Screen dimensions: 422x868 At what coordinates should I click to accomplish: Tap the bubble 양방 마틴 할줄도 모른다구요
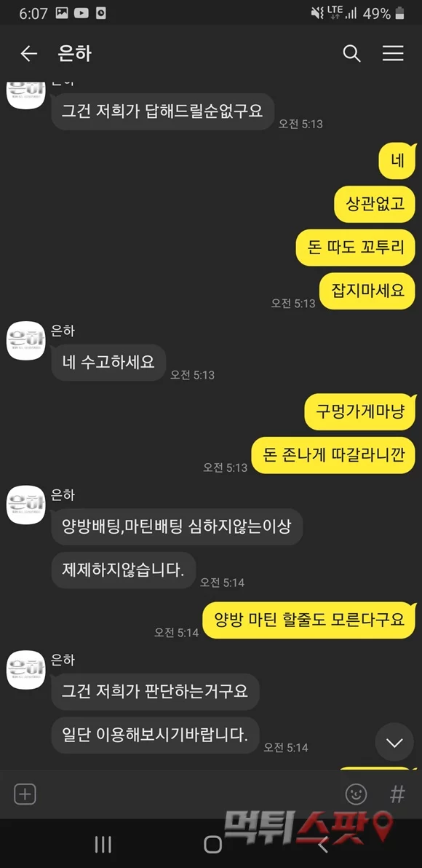308,620
